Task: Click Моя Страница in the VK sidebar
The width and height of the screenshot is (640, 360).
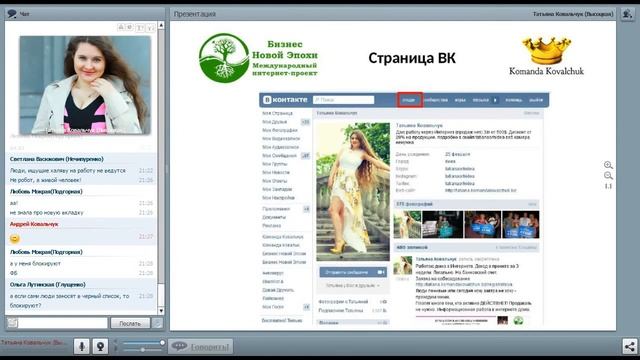Action: point(277,113)
